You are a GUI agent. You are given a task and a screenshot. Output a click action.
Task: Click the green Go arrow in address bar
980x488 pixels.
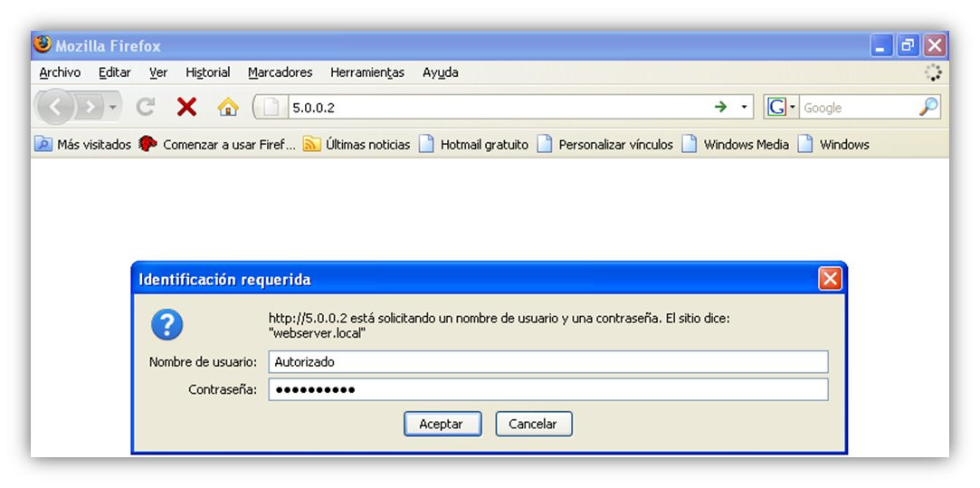tap(720, 107)
